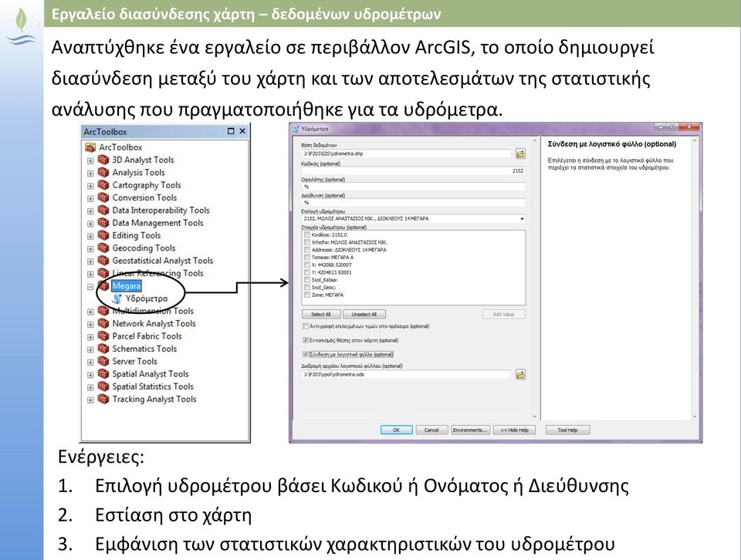This screenshot has height=560, width=741.
Task: Collapse the Megara toolbox node
Action: coord(90,287)
